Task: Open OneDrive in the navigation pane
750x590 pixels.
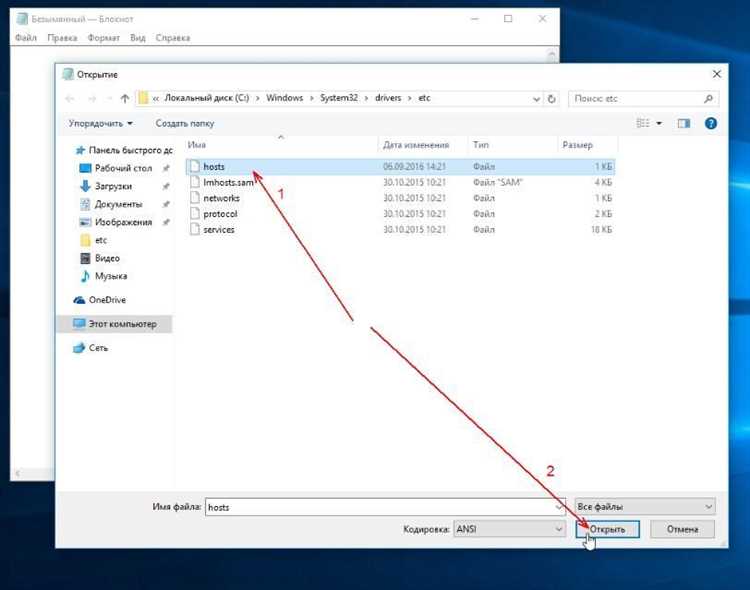Action: click(106, 300)
